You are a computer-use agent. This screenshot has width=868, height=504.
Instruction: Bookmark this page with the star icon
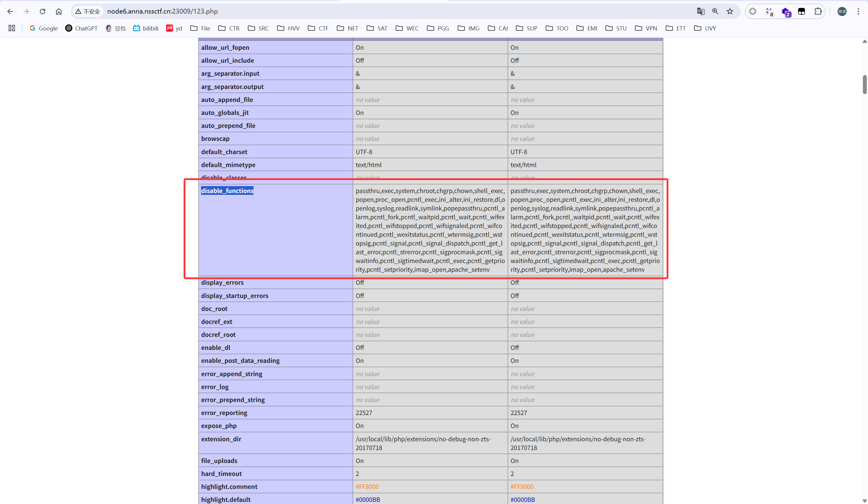click(730, 11)
